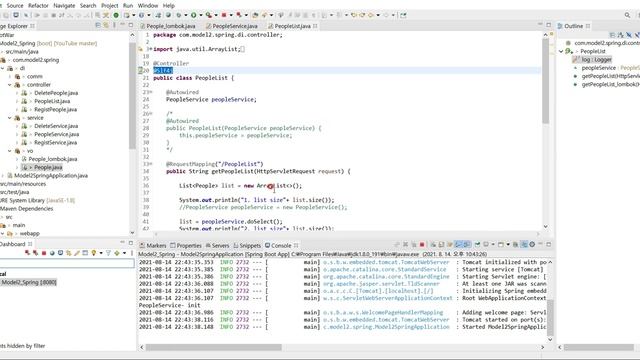The image size is (640, 360).
Task: Open browser globe icon in Boot Dashboard
Action: pos(52,253)
